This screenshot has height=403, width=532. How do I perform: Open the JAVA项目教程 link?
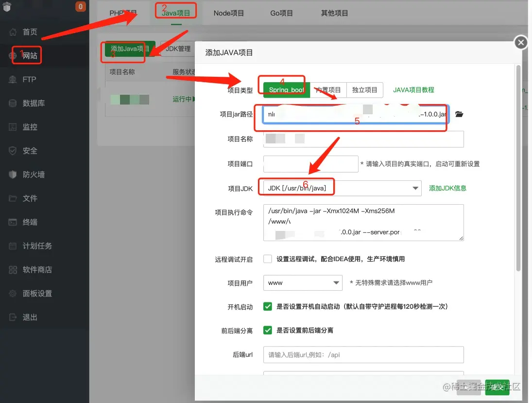(x=413, y=90)
